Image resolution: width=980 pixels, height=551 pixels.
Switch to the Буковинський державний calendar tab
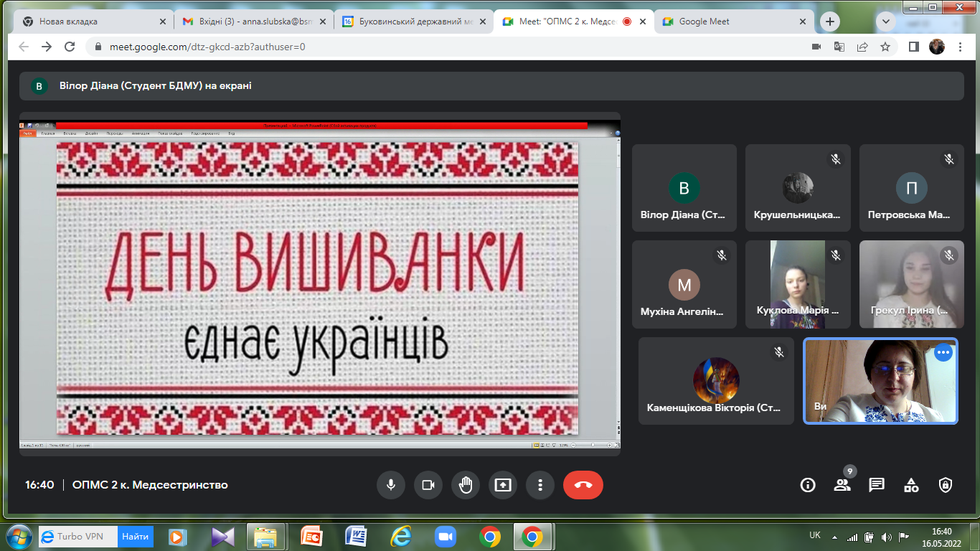pyautogui.click(x=414, y=22)
